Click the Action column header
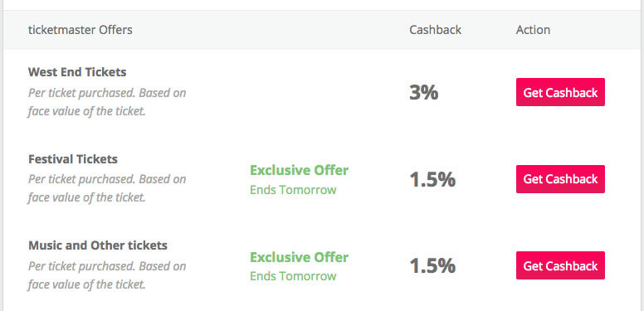Screen dimensions: 644x311 (x=533, y=30)
